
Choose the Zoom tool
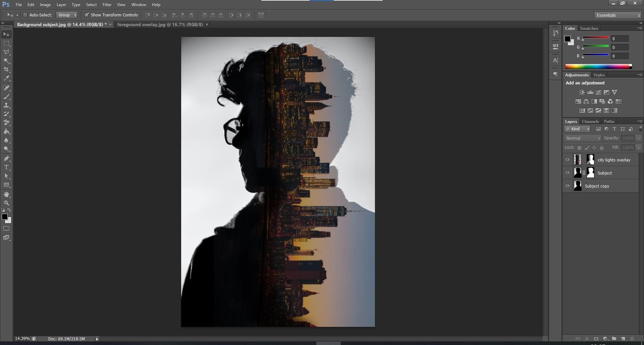click(6, 203)
